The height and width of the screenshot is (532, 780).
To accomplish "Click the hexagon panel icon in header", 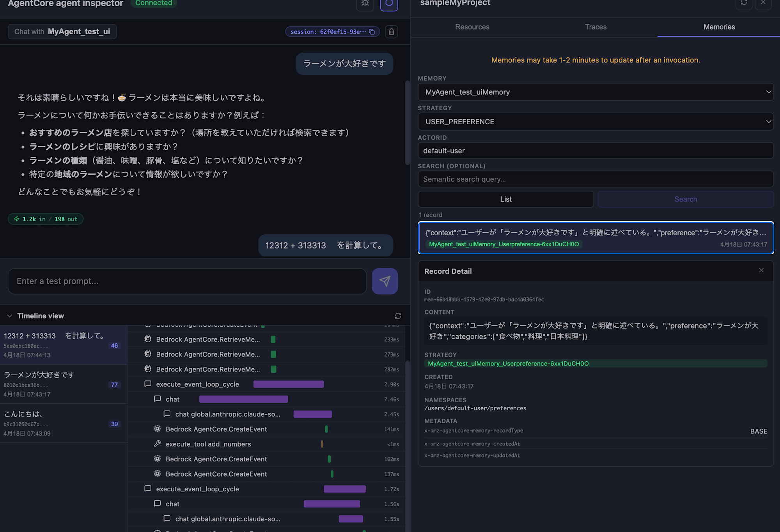I will [389, 3].
